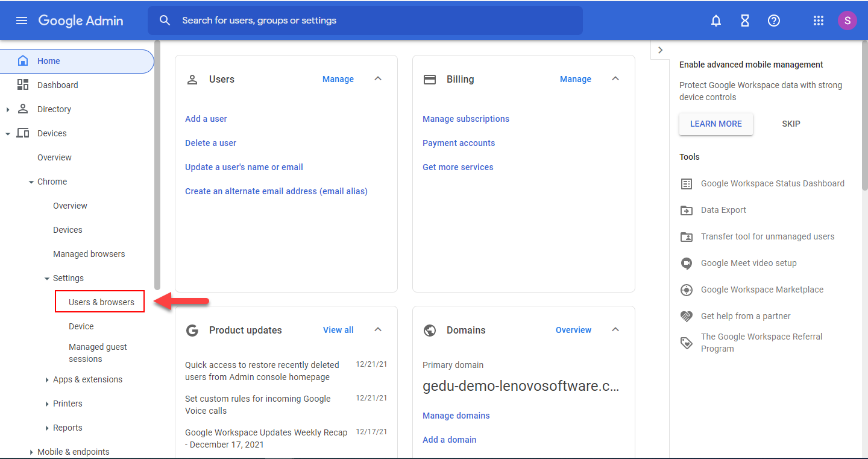
Task: Expand the Directory tree arrow
Action: (8, 109)
